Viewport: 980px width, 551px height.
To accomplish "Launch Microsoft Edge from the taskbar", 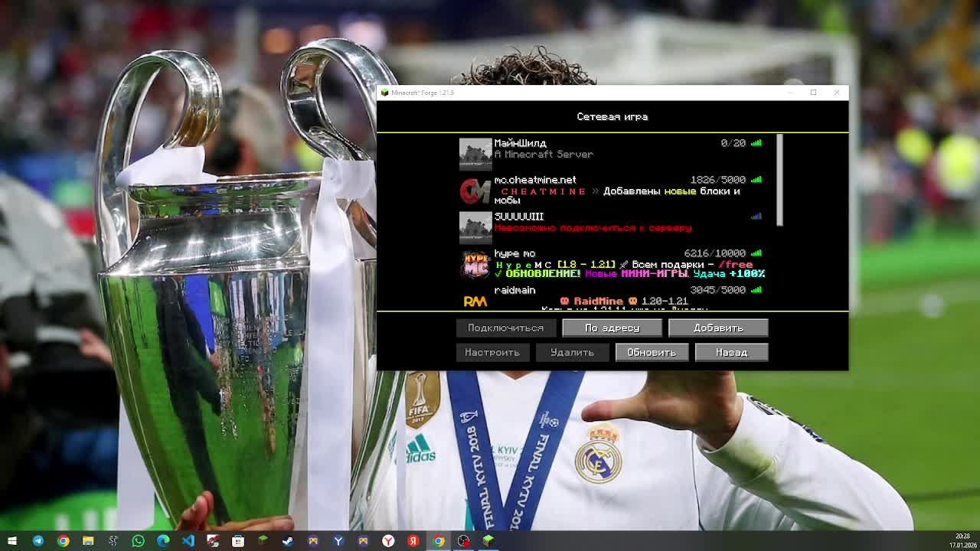I will 163,541.
